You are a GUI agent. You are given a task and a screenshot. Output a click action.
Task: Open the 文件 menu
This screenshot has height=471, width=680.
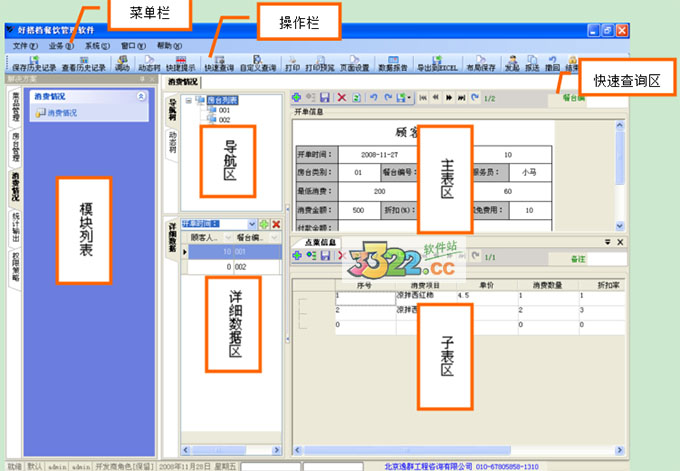pos(25,46)
